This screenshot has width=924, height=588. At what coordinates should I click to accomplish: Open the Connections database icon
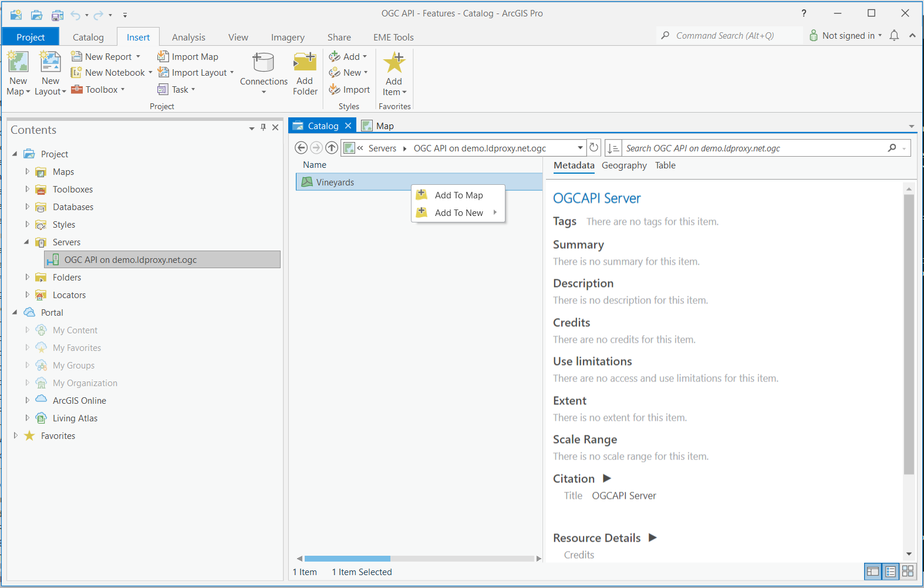pos(264,62)
